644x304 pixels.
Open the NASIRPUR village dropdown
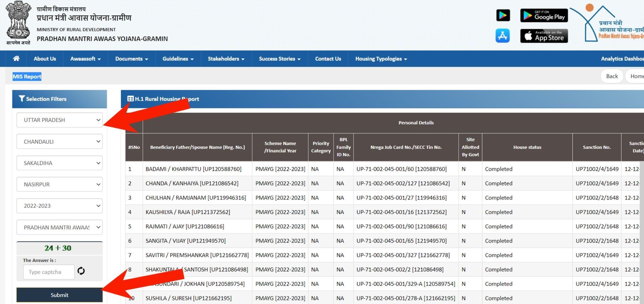59,184
